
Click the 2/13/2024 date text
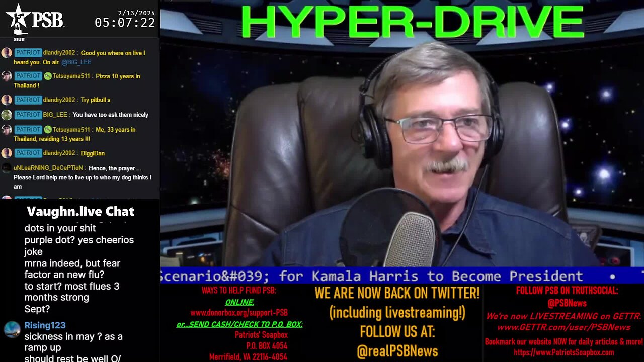click(136, 12)
